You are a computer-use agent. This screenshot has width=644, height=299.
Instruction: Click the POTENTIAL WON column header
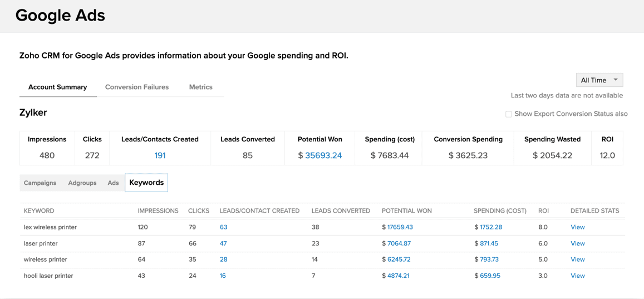(x=407, y=210)
